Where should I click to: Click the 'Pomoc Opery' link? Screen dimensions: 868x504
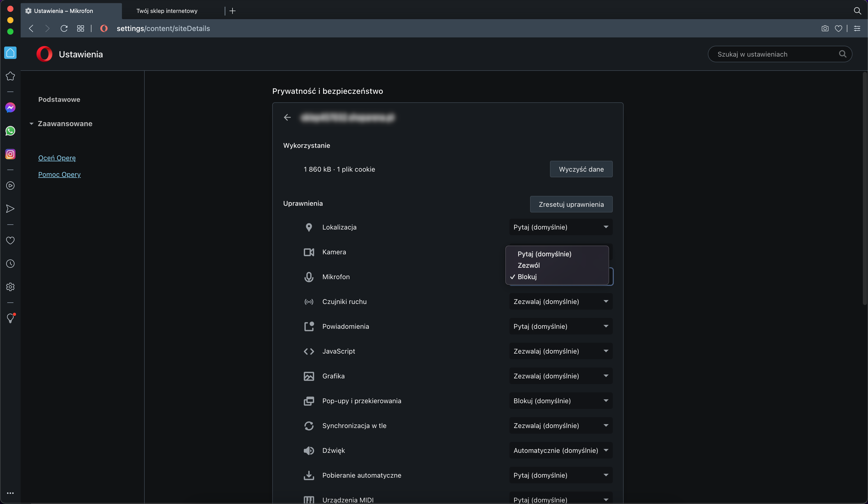point(59,174)
